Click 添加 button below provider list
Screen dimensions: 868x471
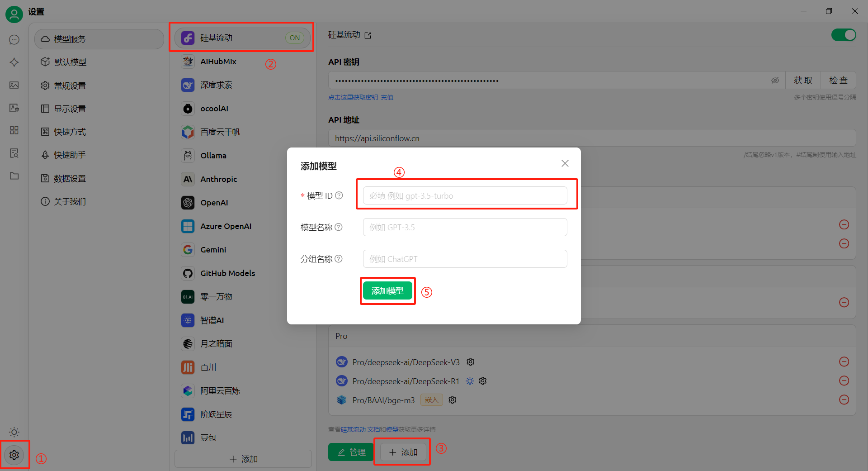pos(243,459)
